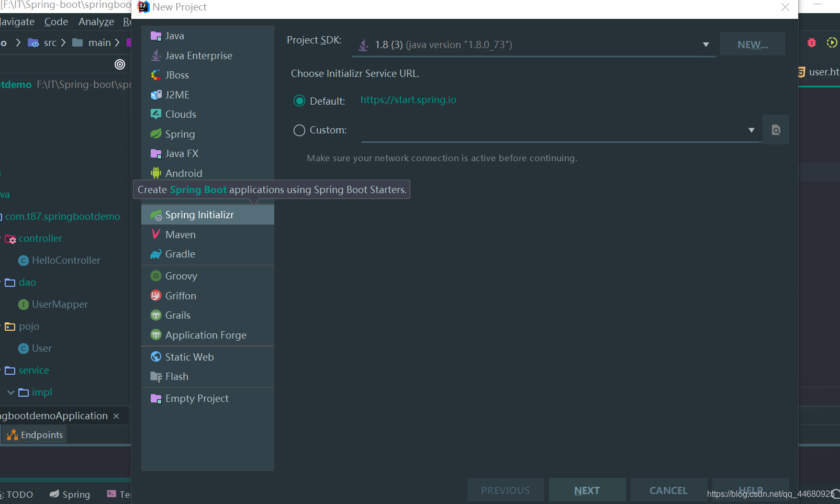Click the locate target icon in Project panel

point(120,64)
